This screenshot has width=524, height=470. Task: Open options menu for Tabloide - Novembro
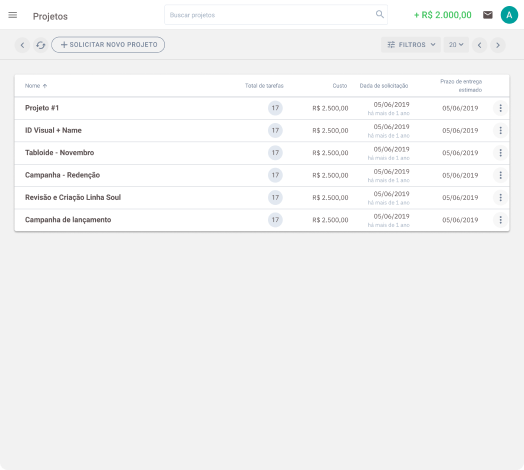coord(500,153)
